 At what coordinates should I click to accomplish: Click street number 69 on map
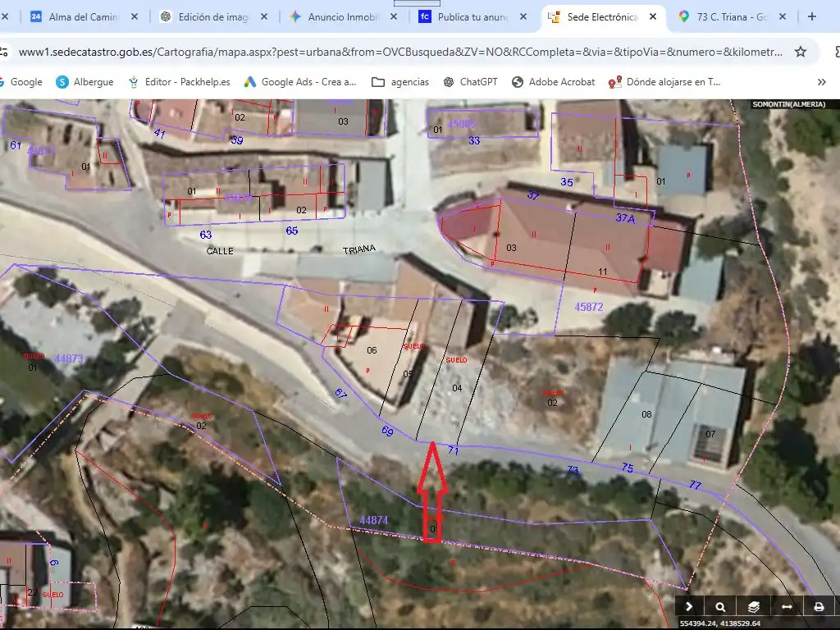click(x=387, y=431)
